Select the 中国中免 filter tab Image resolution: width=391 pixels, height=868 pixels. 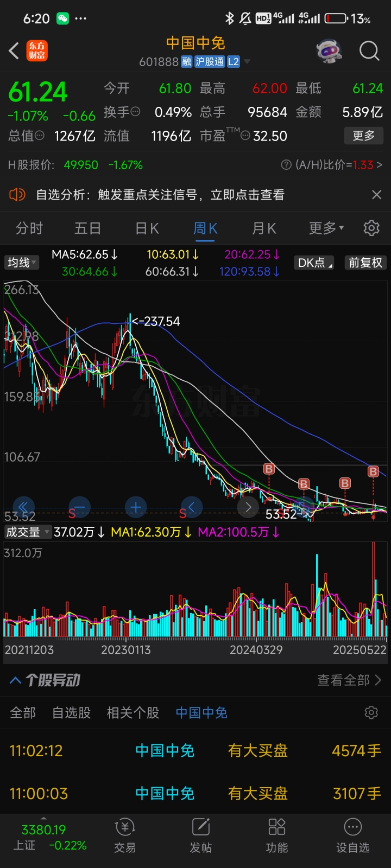(x=201, y=713)
